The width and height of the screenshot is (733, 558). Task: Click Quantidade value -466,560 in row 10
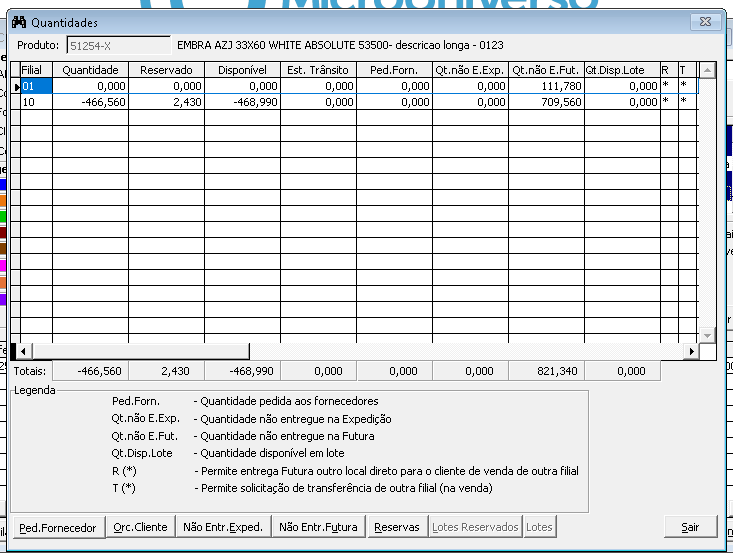click(x=90, y=102)
